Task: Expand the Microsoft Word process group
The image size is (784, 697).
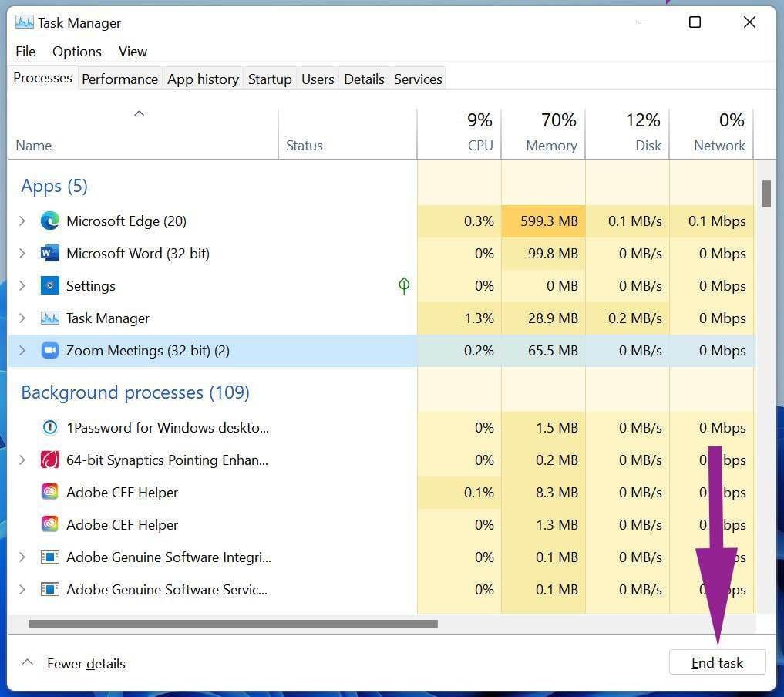Action: click(x=22, y=253)
